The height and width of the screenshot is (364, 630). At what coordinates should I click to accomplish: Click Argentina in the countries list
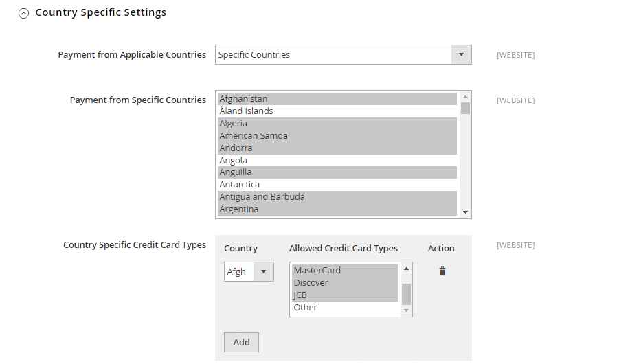[337, 209]
